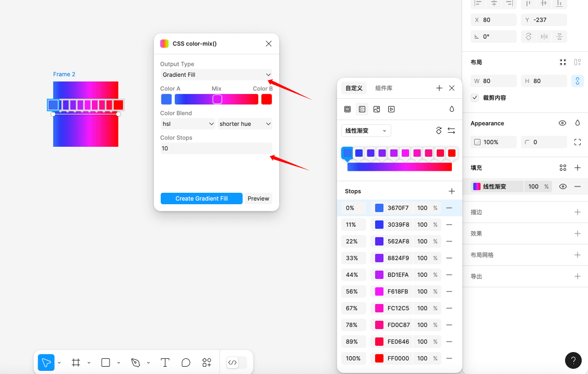Click the Preview button

click(258, 198)
